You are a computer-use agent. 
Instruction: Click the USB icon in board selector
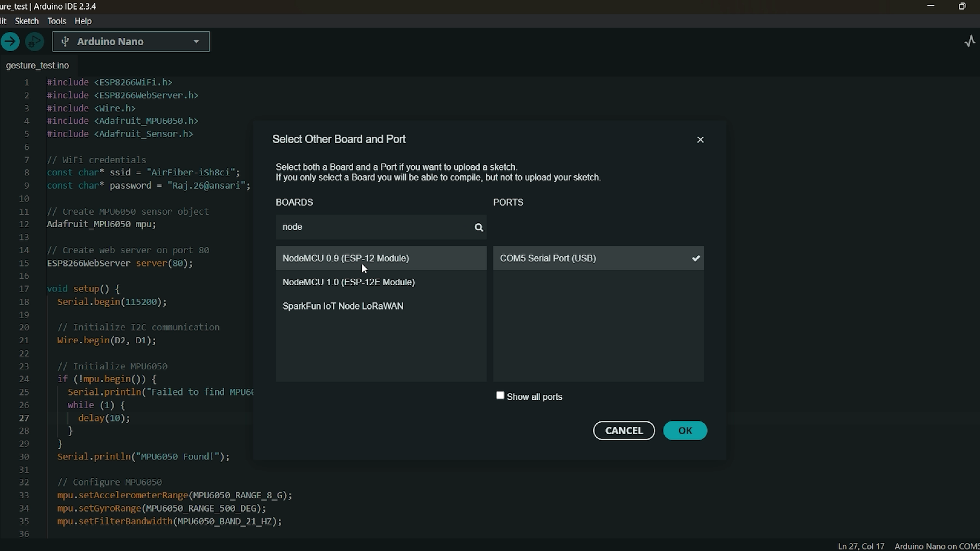point(65,41)
